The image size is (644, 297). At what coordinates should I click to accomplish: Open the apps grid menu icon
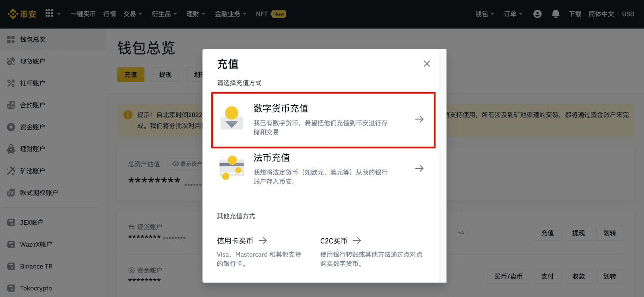pyautogui.click(x=49, y=13)
